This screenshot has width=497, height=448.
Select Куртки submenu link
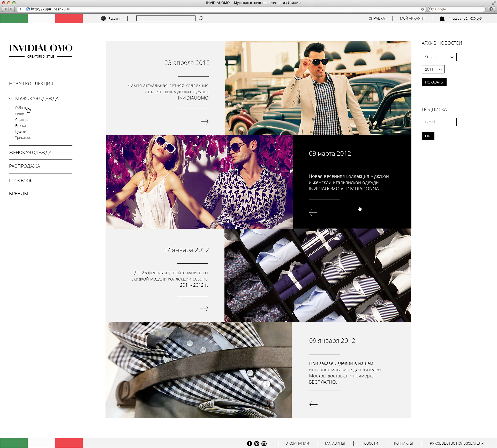pos(21,132)
